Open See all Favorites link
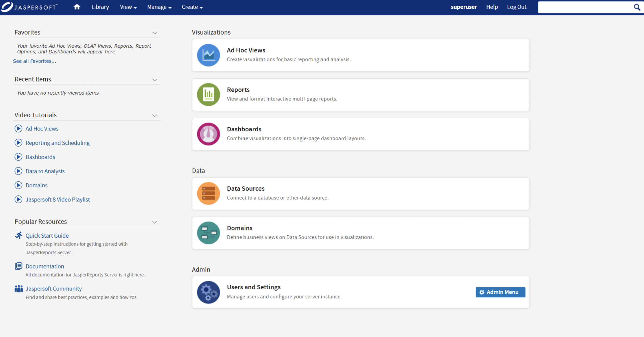644x337 pixels. [x=35, y=61]
